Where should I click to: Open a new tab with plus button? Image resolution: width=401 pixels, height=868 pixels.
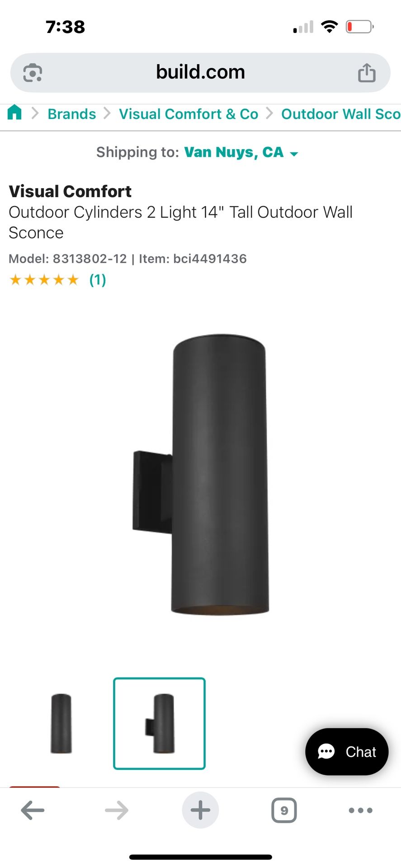click(x=200, y=810)
